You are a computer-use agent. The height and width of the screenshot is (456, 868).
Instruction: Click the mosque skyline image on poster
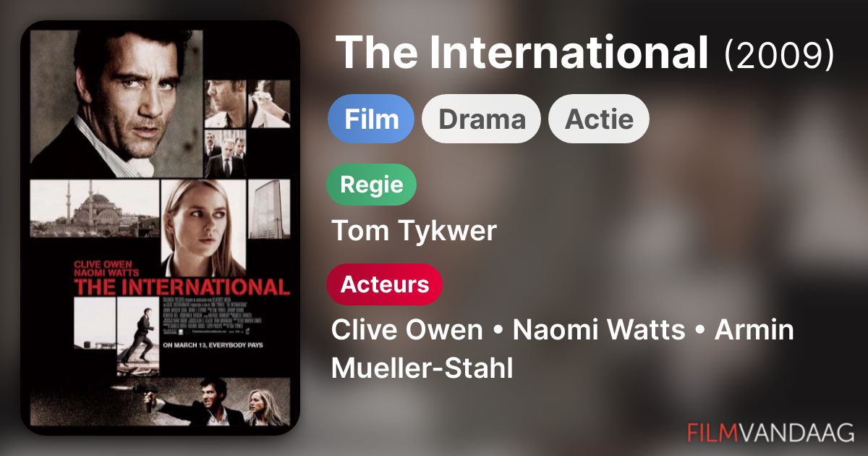(94, 208)
